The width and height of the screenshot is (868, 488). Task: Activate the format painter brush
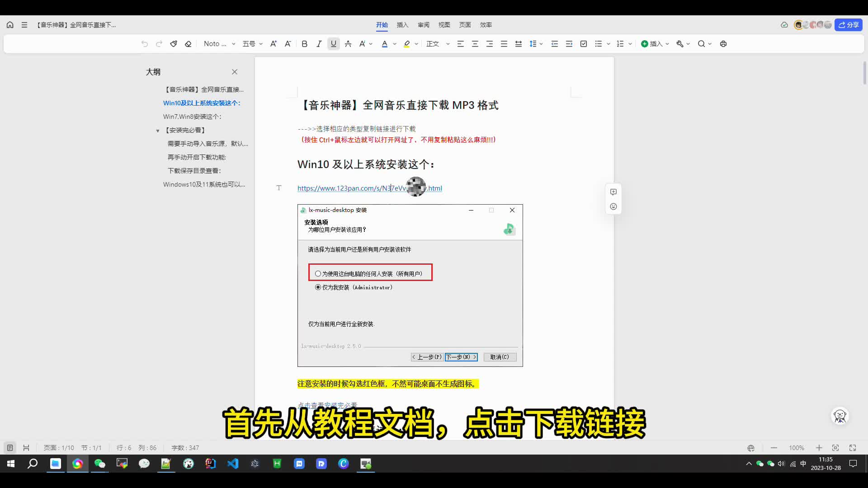(x=174, y=44)
